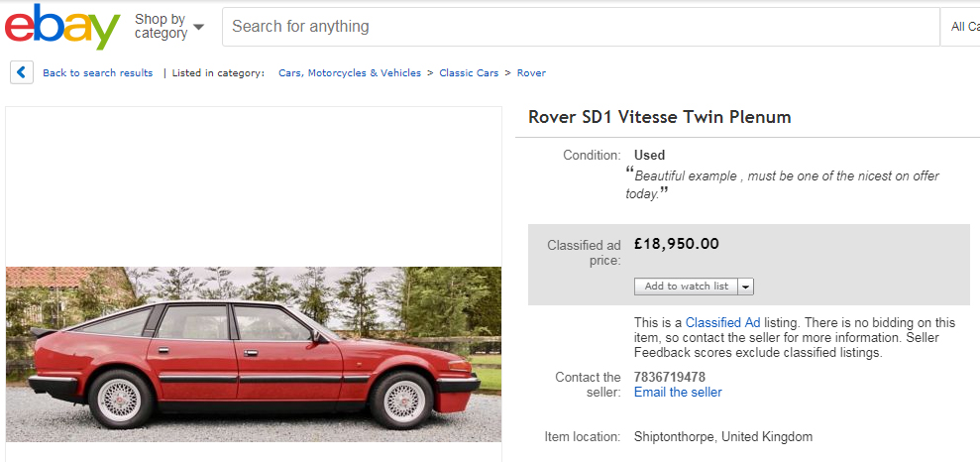Follow the Classified Ad link
This screenshot has height=462, width=980.
[x=724, y=322]
